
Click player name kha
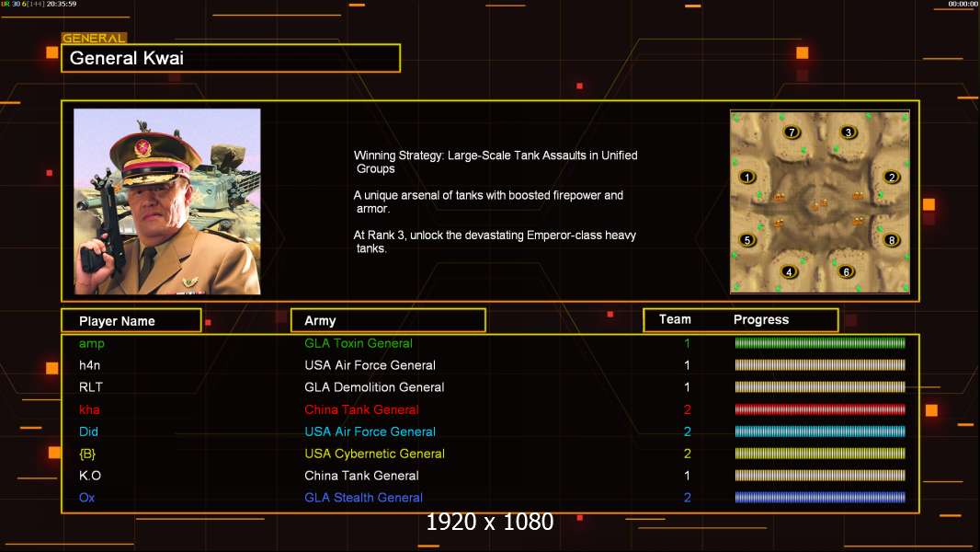[x=89, y=409]
